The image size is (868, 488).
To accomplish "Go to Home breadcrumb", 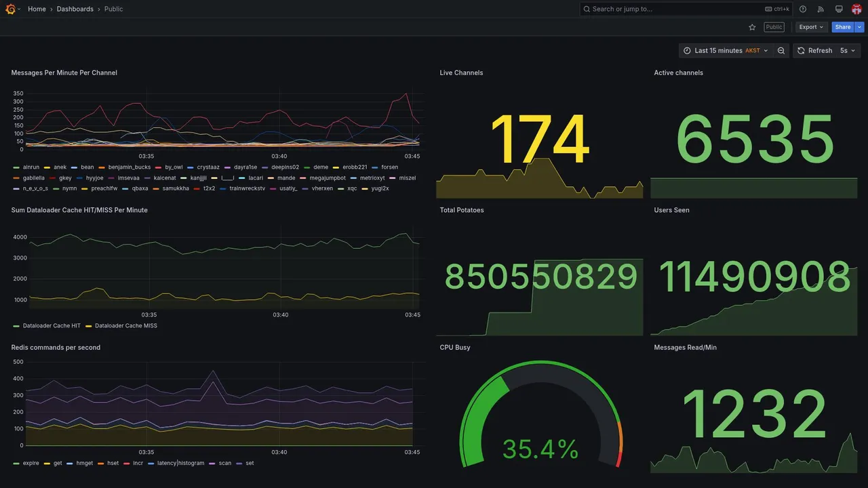I will [37, 9].
